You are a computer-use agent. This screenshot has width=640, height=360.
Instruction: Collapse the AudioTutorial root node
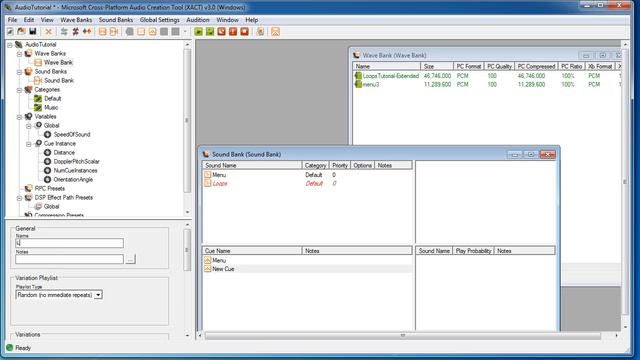[x=9, y=45]
